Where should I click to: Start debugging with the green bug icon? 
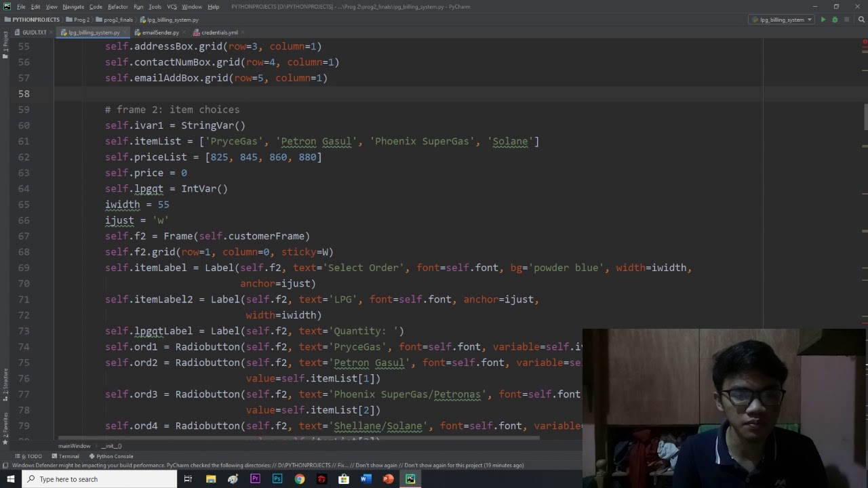(x=835, y=20)
